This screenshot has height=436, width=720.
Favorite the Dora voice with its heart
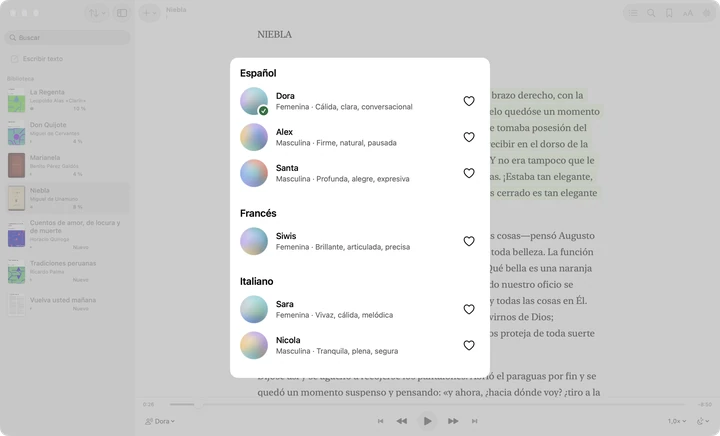tap(468, 101)
